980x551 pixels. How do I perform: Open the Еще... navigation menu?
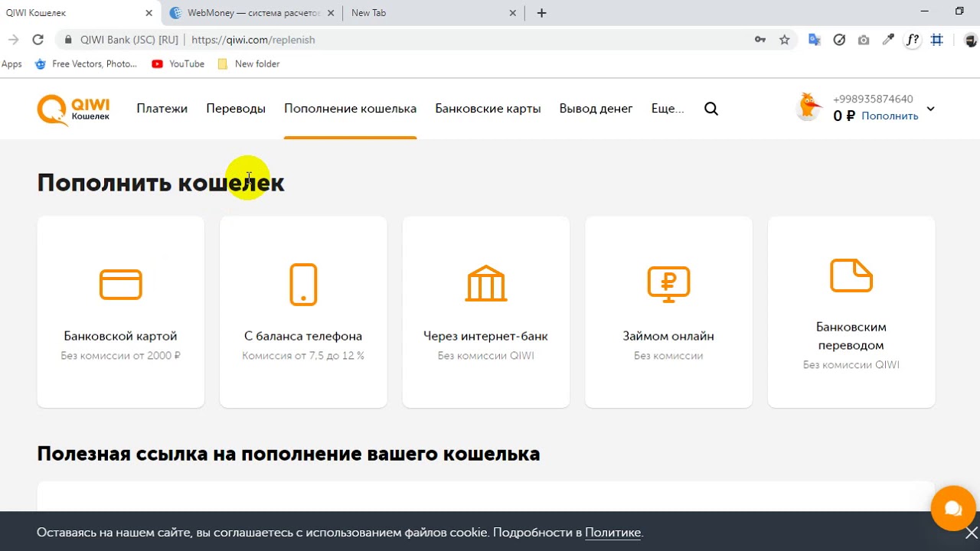coord(668,109)
